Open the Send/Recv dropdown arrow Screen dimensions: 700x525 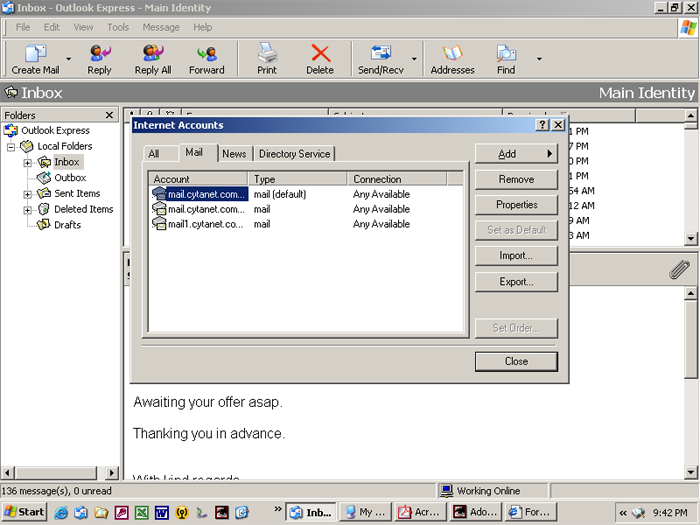(414, 59)
